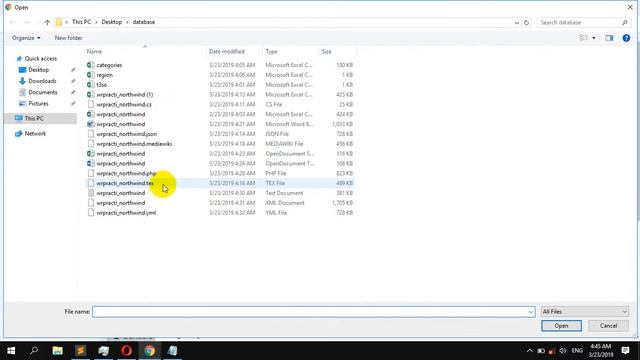Show the preview pane icon
This screenshot has width=640, height=360.
(x=609, y=38)
